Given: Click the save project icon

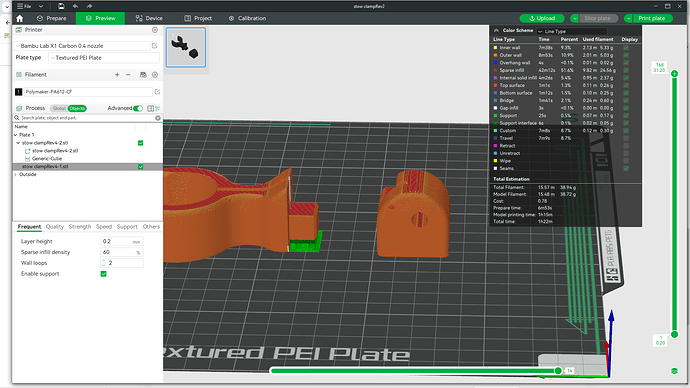Looking at the screenshot, I should 61,6.
